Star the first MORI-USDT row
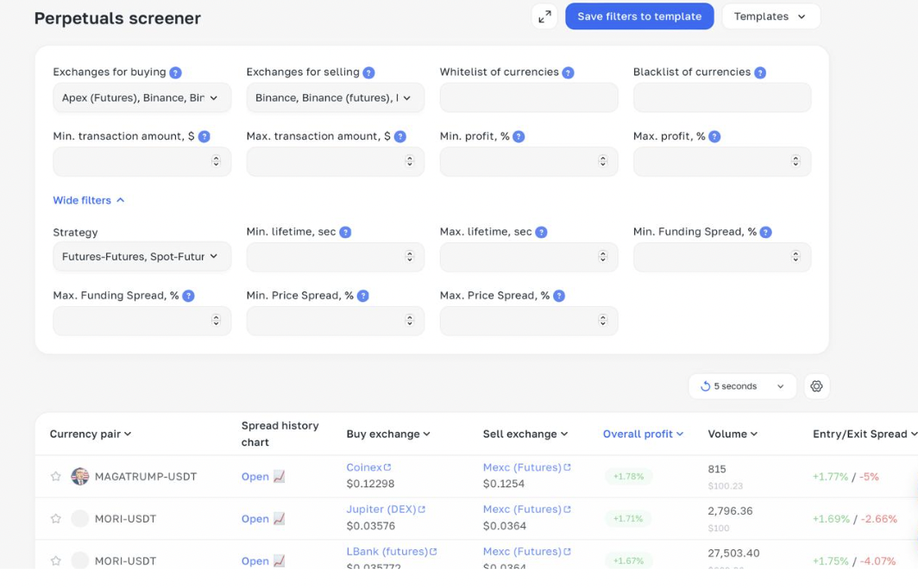 pyautogui.click(x=56, y=519)
